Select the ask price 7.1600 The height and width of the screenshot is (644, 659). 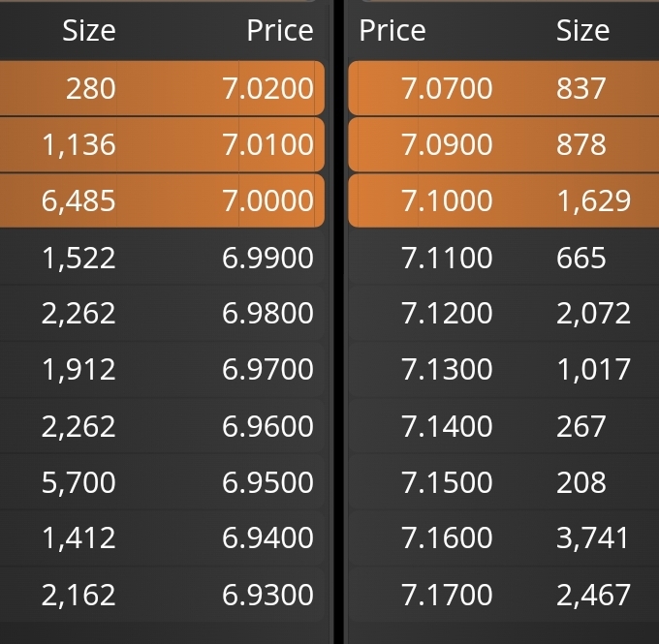click(447, 537)
